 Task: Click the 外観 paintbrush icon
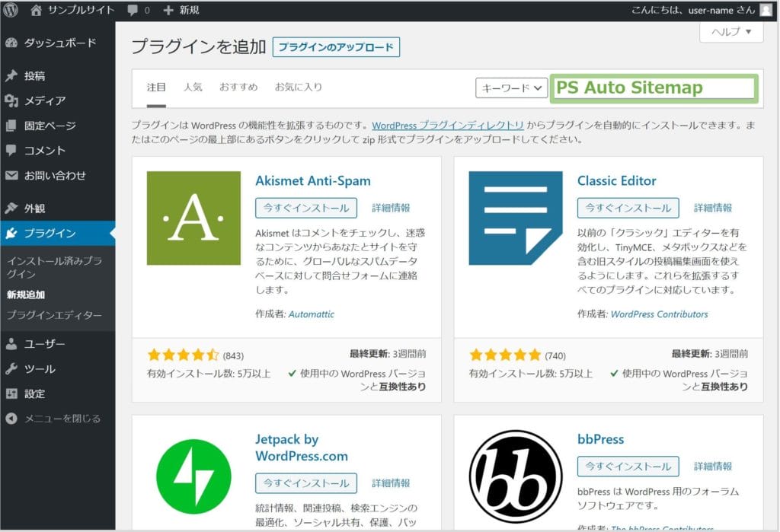11,209
